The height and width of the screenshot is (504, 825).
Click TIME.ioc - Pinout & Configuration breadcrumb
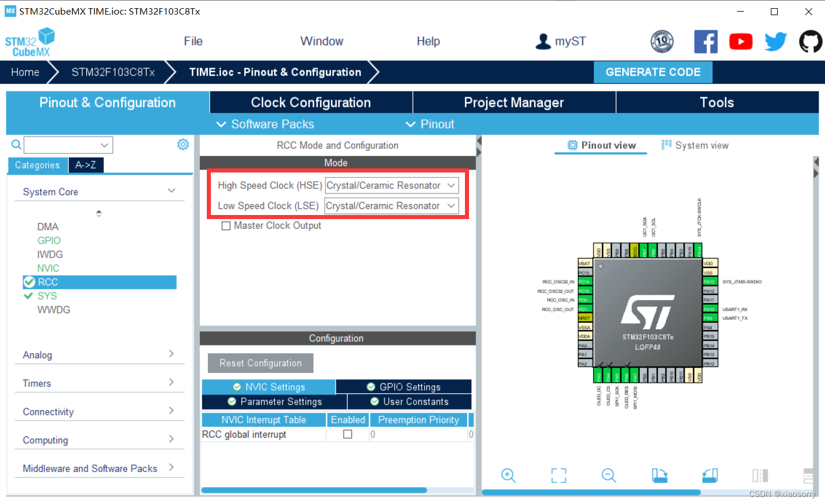coord(275,72)
